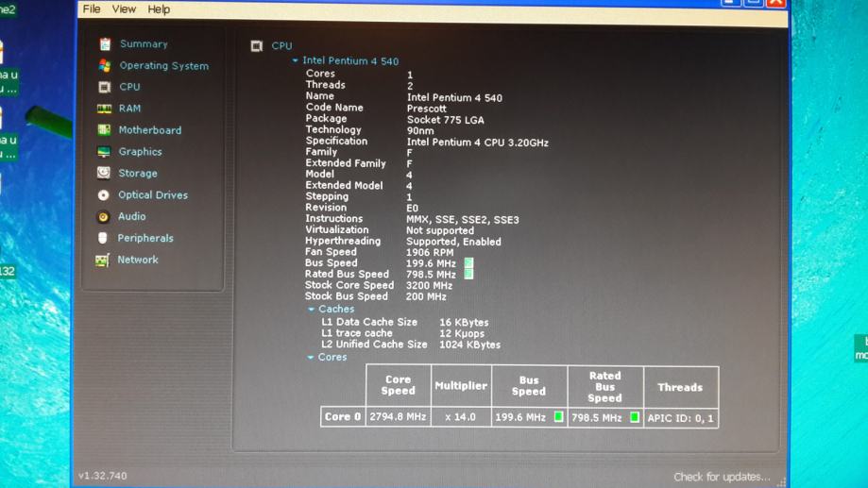Click the Motherboard icon in sidebar
Viewport: 868px width, 488px height.
(104, 130)
